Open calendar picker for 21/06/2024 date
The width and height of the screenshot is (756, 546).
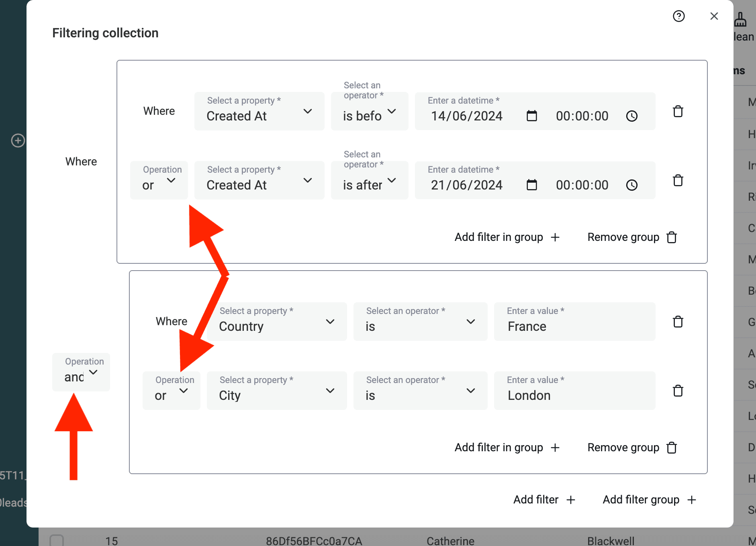pos(531,185)
